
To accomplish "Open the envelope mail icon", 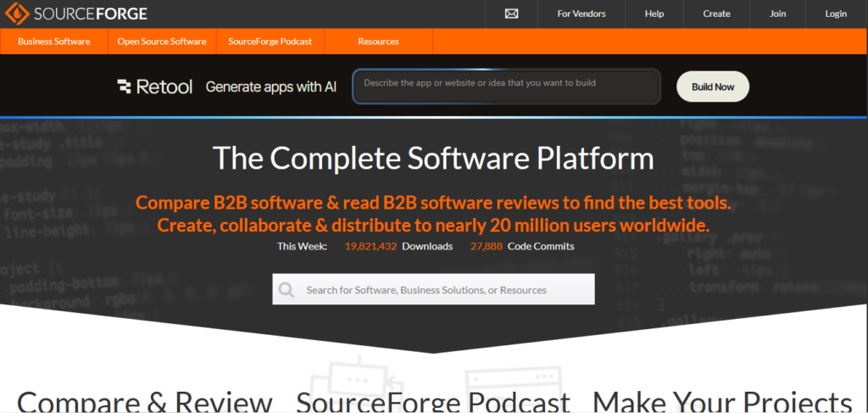I will coord(511,14).
